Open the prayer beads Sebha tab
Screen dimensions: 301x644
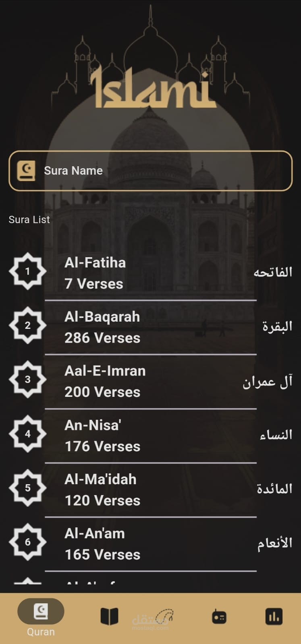coord(164,616)
